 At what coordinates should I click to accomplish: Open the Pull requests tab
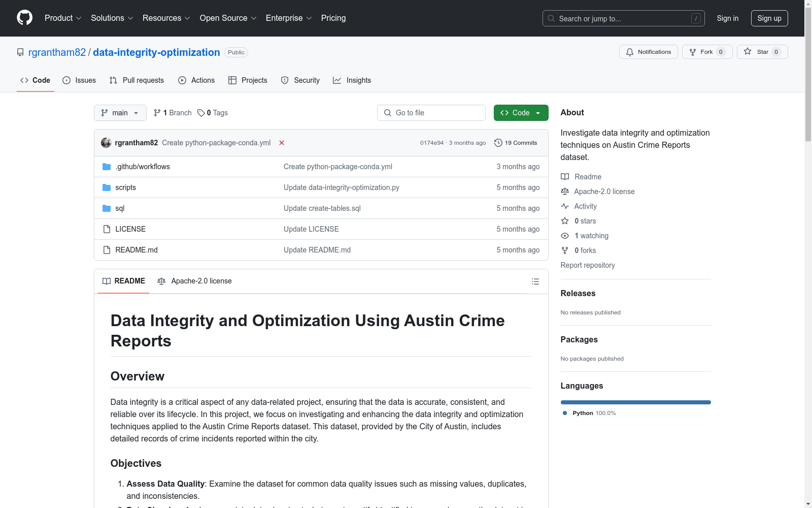click(137, 80)
